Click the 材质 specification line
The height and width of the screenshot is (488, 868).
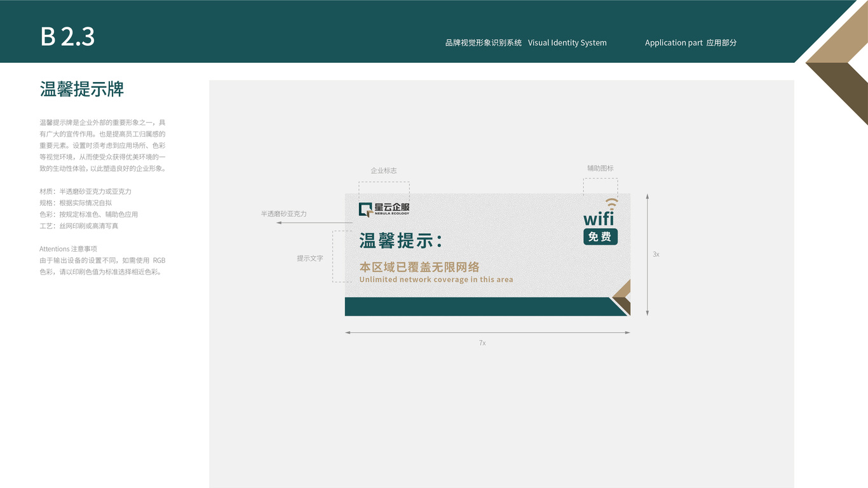pos(85,191)
